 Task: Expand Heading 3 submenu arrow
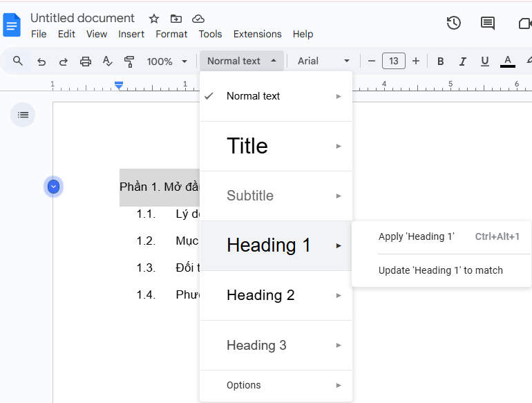point(339,346)
